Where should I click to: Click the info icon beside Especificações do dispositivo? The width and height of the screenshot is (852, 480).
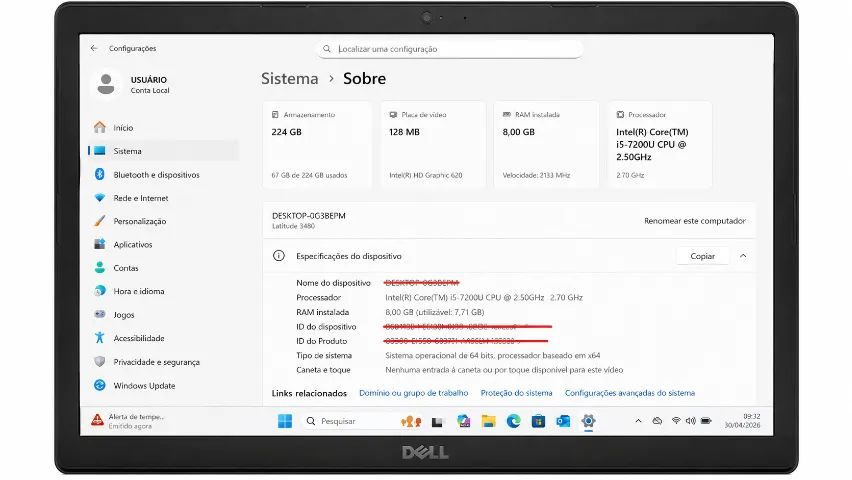tap(279, 255)
